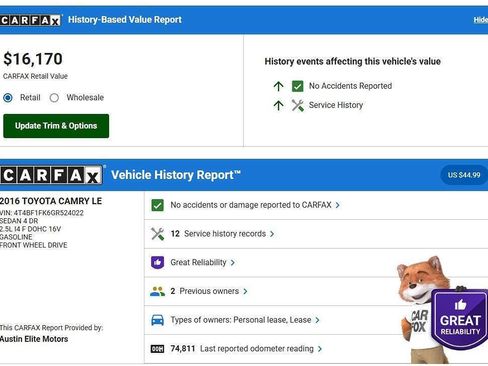Viewport: 488px width, 366px height.
Task: Select the Wholesale value radio button
Action: coord(54,98)
